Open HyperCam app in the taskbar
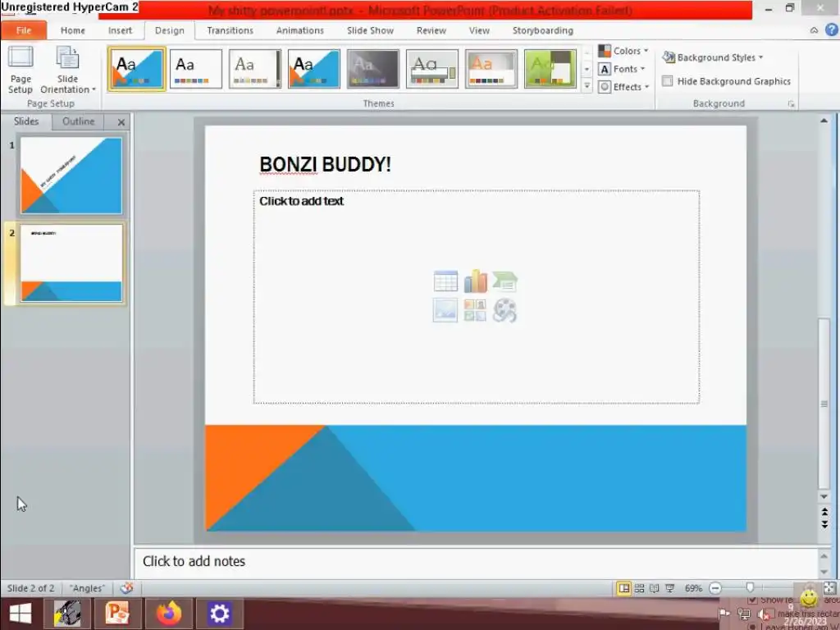This screenshot has height=630, width=840. (x=66, y=614)
